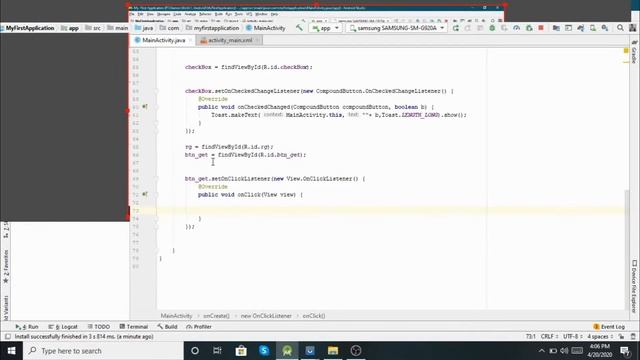Open the Terminal tool window
640x360 pixels.
(133, 327)
